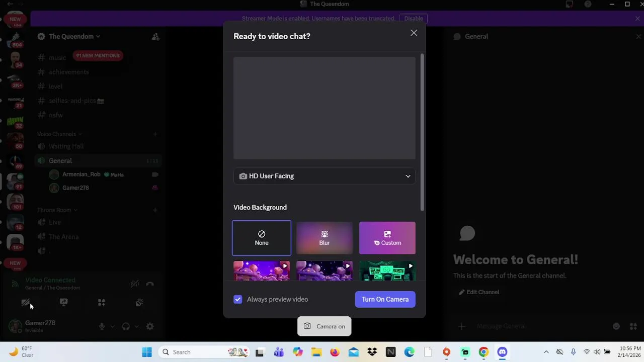
Task: Open the nsfw text channel
Action: 56,115
